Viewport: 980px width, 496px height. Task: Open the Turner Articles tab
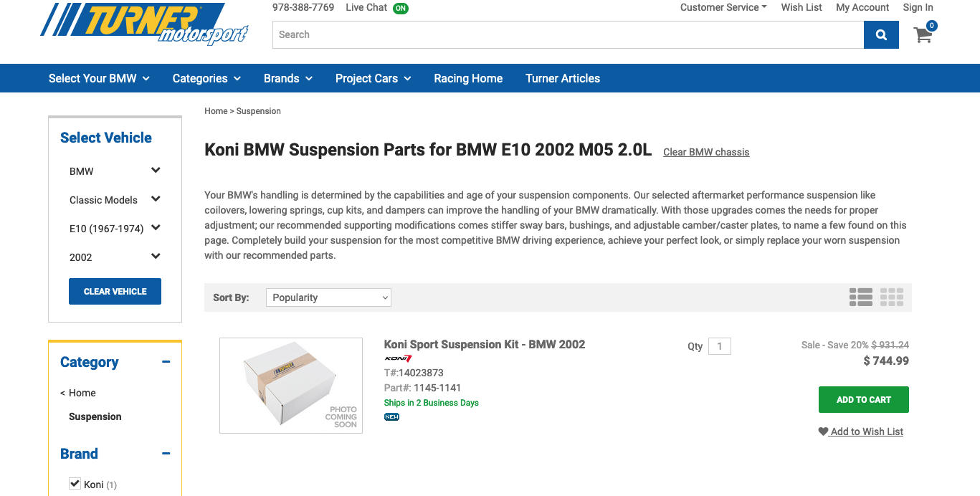click(x=562, y=78)
